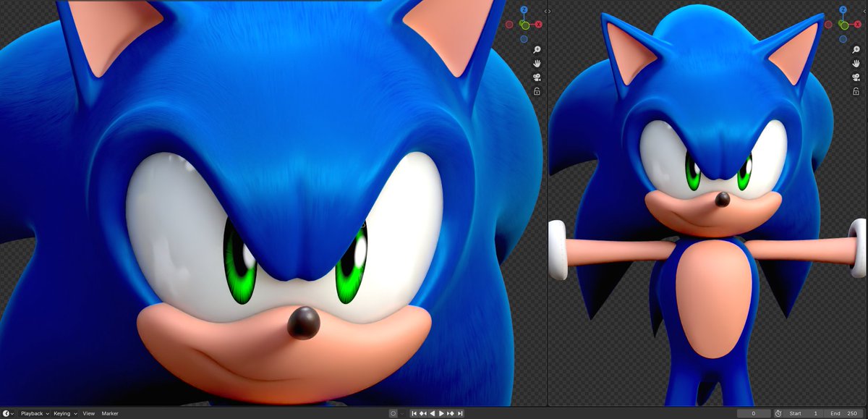
Task: Open the timeline View menu
Action: [89, 413]
